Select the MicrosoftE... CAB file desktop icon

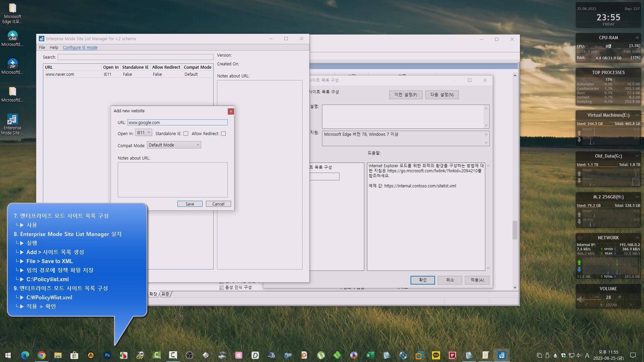12,39
